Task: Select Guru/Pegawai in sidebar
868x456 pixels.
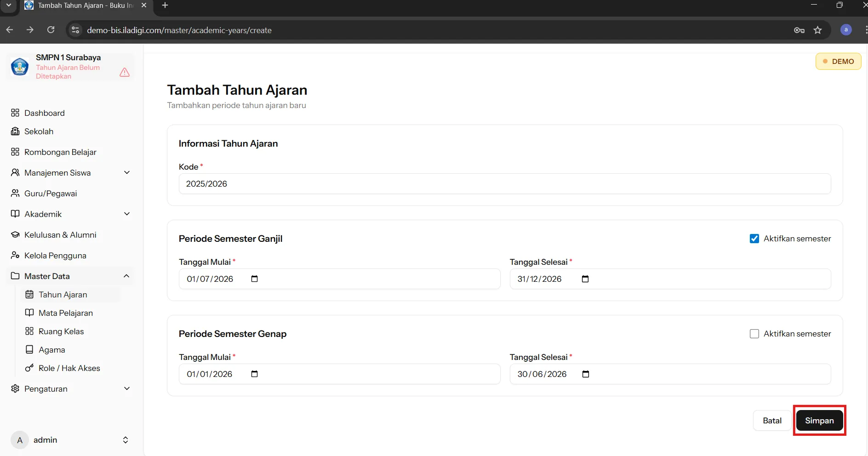Action: [x=70, y=193]
